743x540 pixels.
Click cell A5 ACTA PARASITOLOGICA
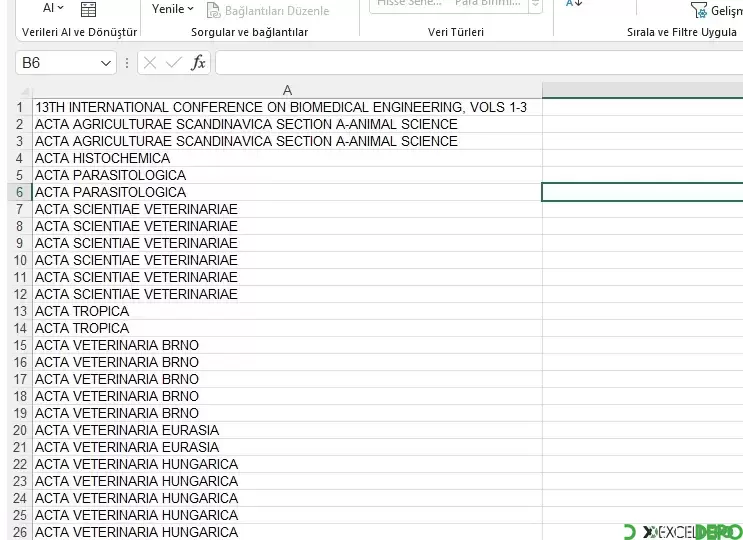(x=287, y=175)
